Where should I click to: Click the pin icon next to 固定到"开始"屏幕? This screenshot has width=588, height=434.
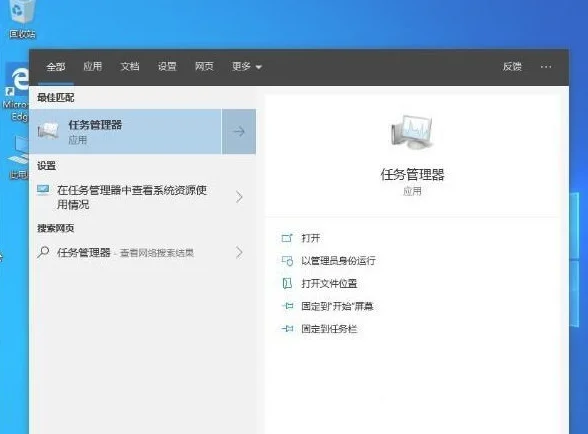287,306
